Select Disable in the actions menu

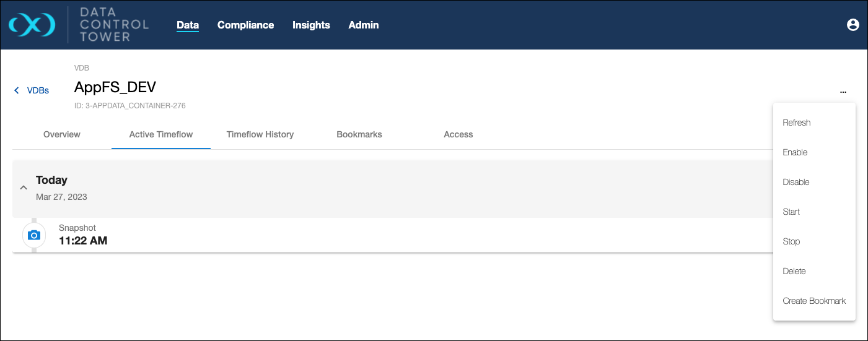tap(796, 182)
